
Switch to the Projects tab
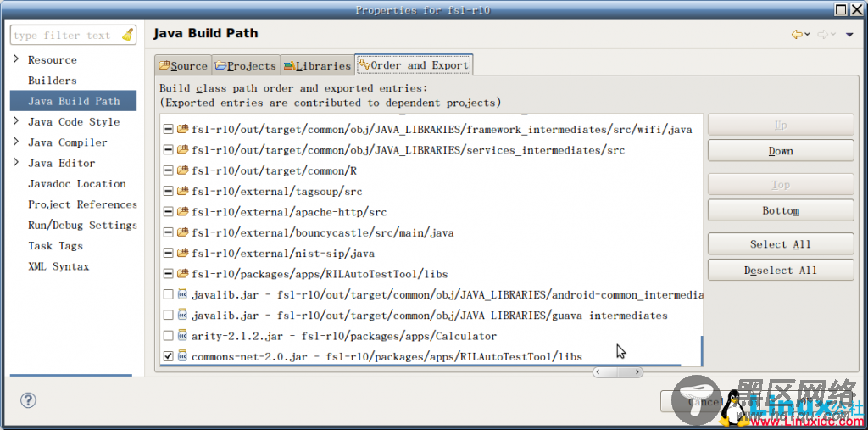point(245,65)
